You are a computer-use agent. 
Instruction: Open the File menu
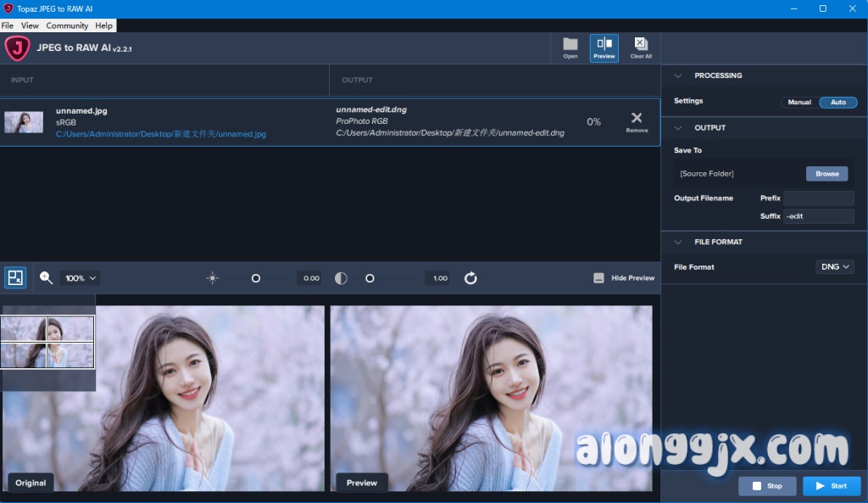pyautogui.click(x=8, y=26)
